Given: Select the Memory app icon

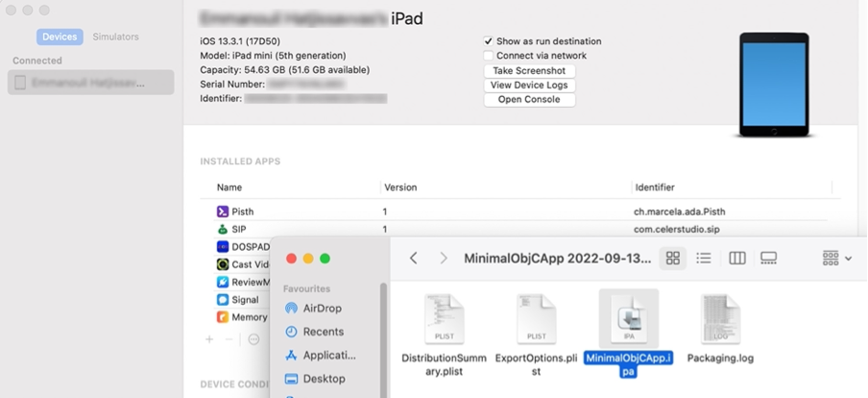Looking at the screenshot, I should pyautogui.click(x=223, y=317).
